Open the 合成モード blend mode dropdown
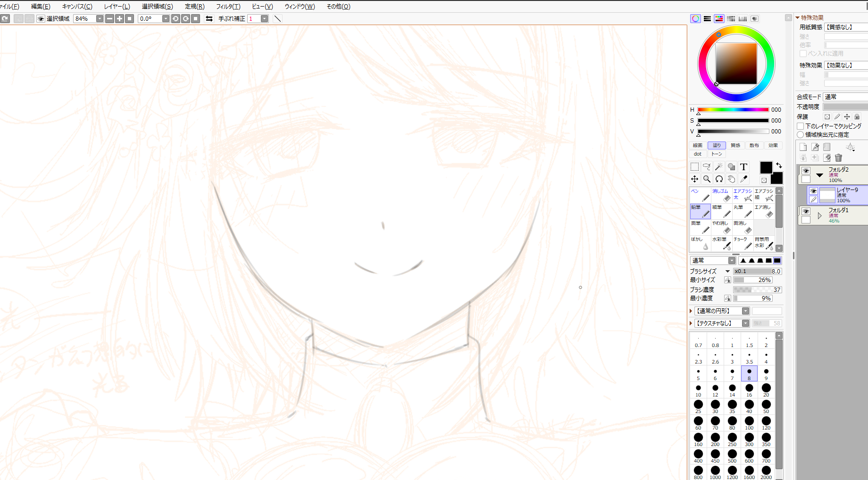Image resolution: width=868 pixels, height=480 pixels. point(846,97)
